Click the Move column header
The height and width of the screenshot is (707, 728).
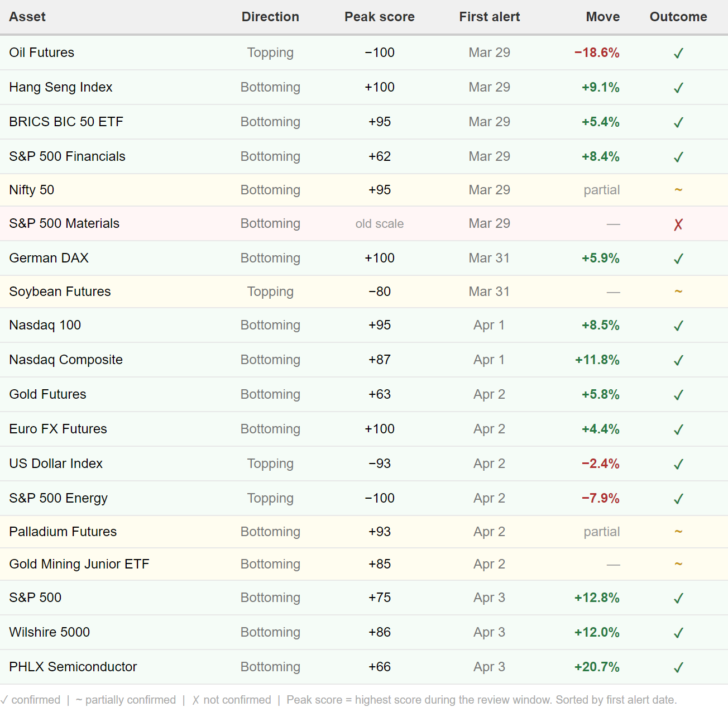coord(603,17)
